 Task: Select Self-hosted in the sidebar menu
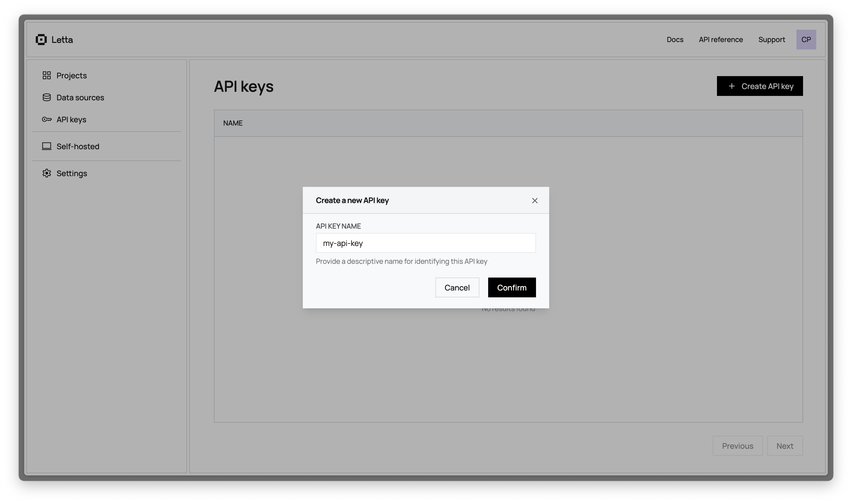pos(78,146)
